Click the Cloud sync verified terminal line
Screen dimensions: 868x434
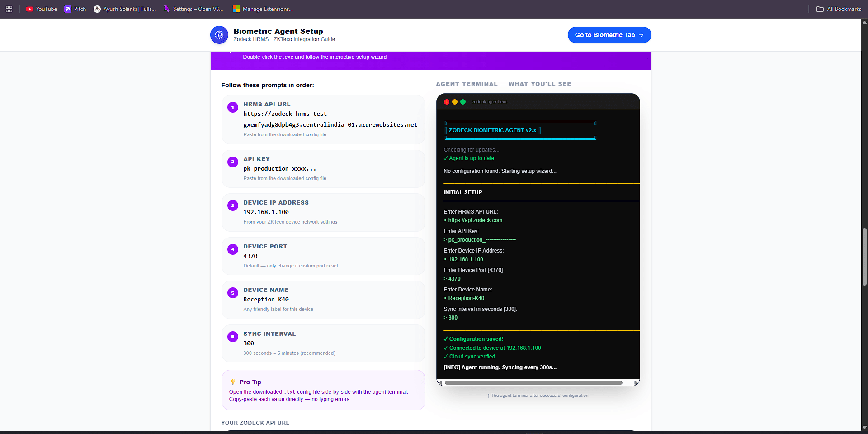click(469, 357)
